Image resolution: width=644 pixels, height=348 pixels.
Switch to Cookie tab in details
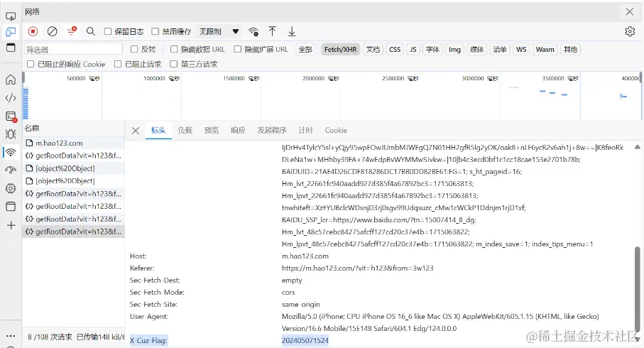[x=336, y=130]
